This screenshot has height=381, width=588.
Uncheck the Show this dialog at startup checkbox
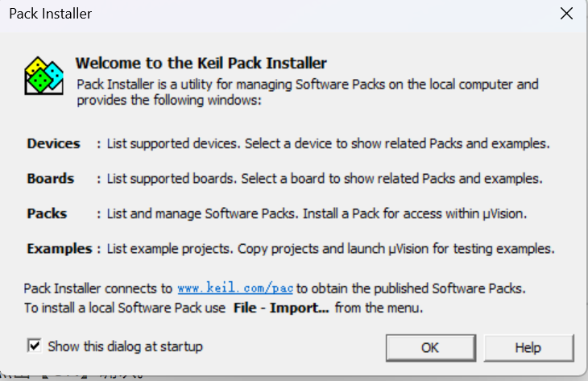click(x=35, y=346)
